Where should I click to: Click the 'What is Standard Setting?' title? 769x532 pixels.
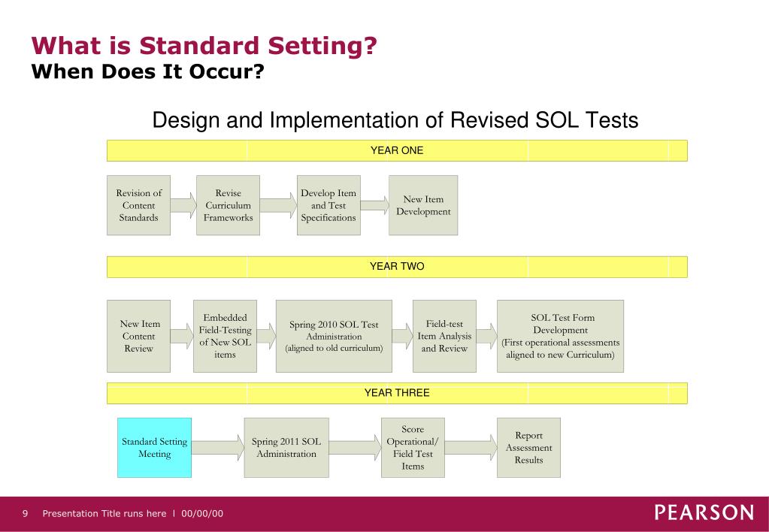204,46
